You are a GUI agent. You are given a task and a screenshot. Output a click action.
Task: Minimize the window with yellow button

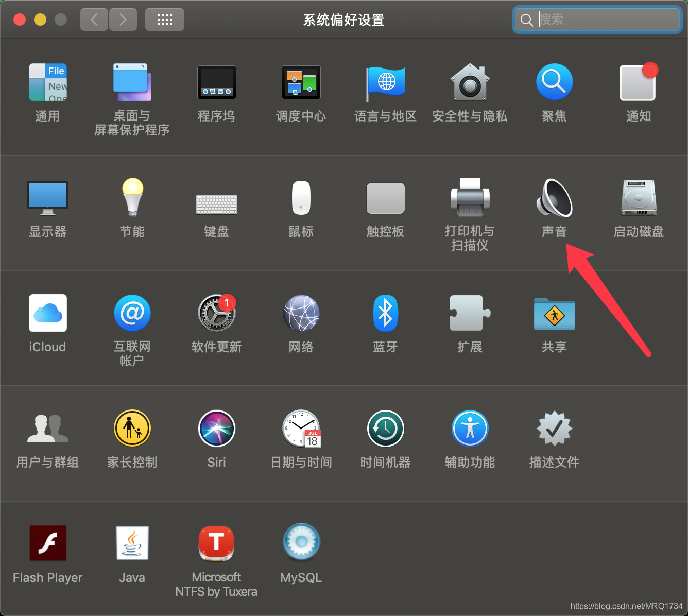40,20
